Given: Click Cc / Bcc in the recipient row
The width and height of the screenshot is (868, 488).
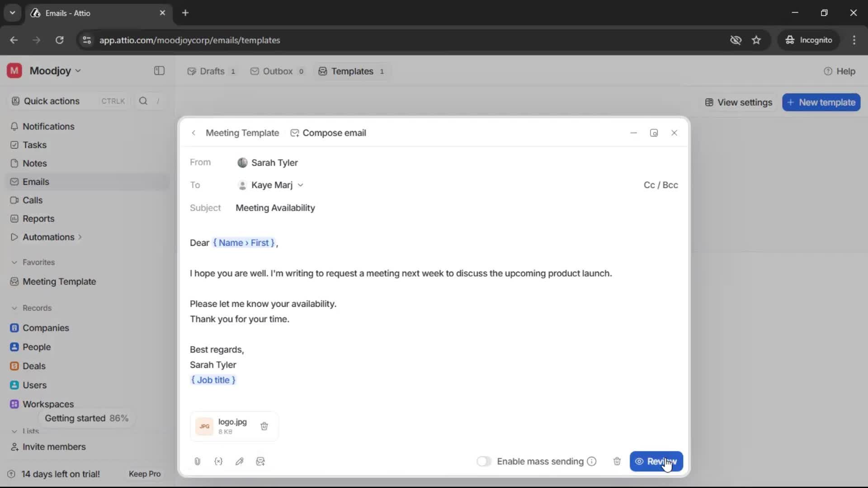Looking at the screenshot, I should (661, 185).
